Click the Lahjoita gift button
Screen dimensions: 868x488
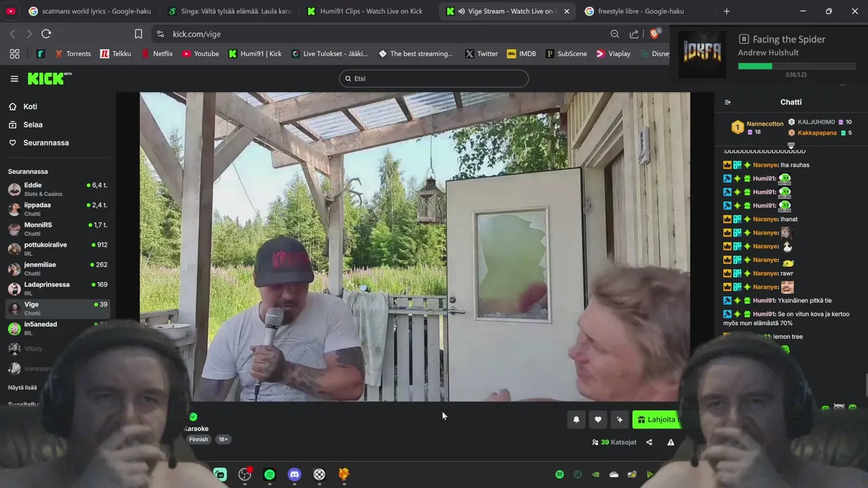coord(656,420)
